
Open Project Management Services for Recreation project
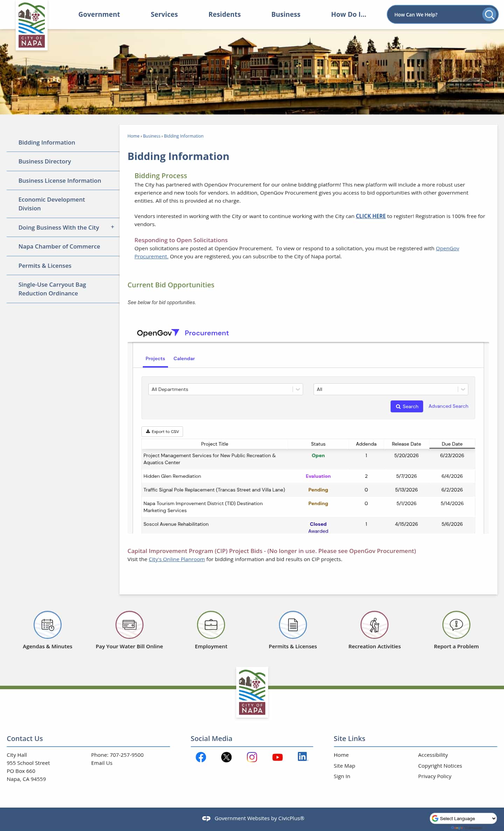308,459
